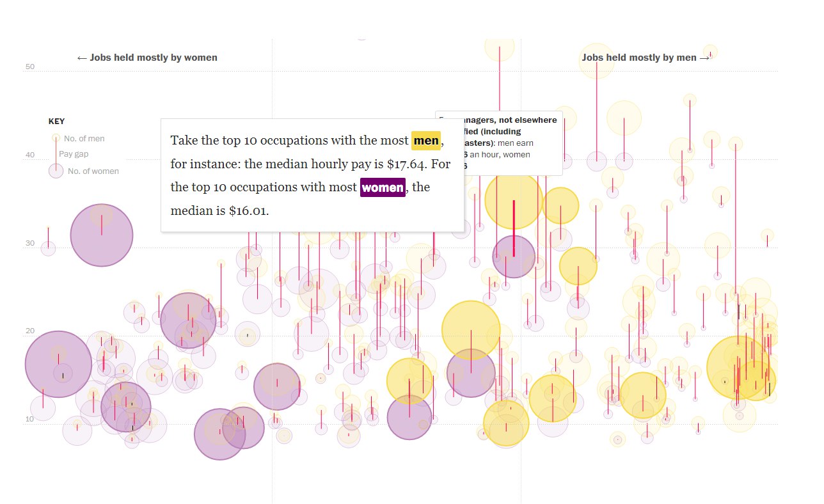Select solid yellow bubble just under 30 gridline
824x504 pixels.
coord(578,265)
